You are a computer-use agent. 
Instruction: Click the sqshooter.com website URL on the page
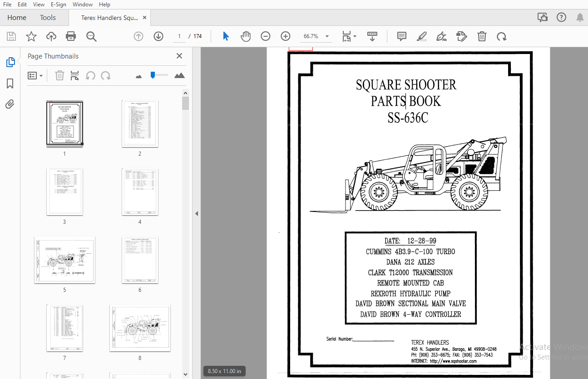[x=453, y=361]
